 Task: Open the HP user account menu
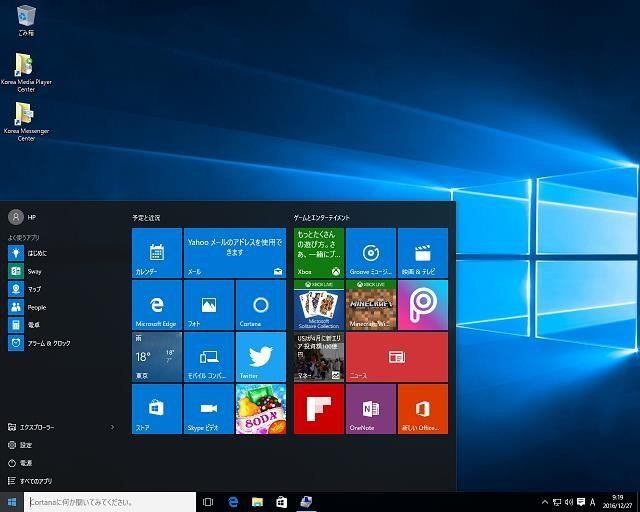pyautogui.click(x=22, y=217)
